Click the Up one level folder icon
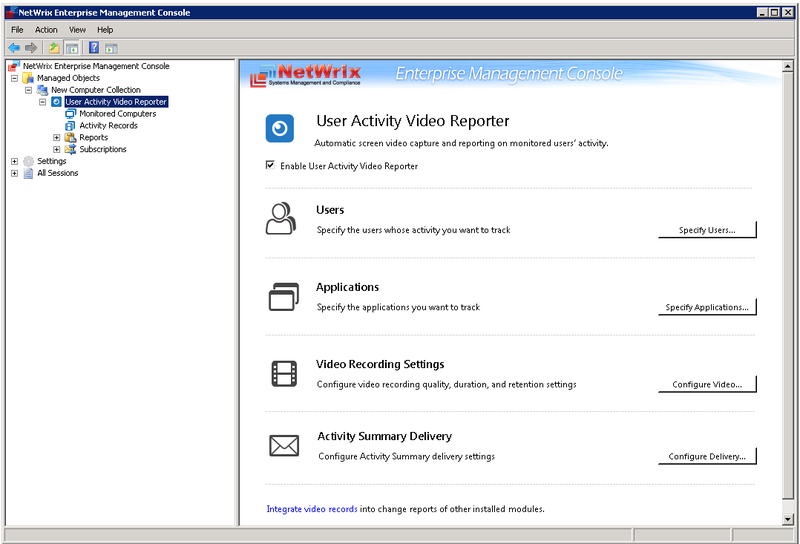Image resolution: width=800 pixels, height=544 pixels. pyautogui.click(x=54, y=48)
